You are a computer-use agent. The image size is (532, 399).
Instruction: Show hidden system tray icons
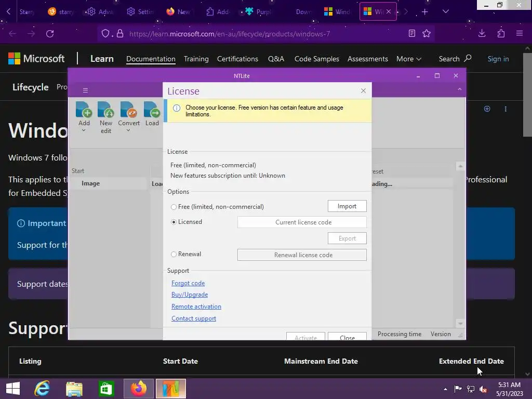(x=445, y=389)
